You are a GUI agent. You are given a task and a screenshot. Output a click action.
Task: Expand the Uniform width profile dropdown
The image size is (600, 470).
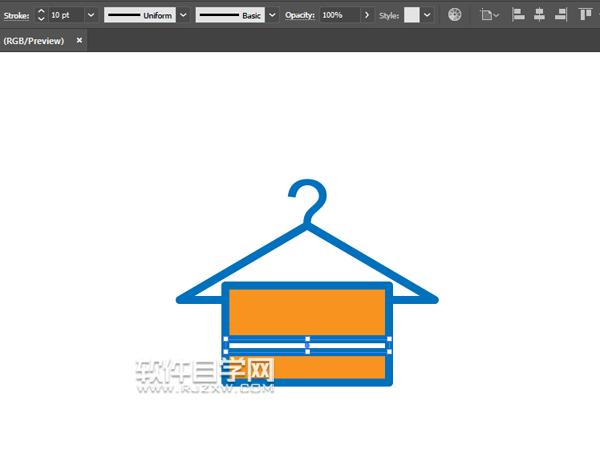click(x=183, y=16)
